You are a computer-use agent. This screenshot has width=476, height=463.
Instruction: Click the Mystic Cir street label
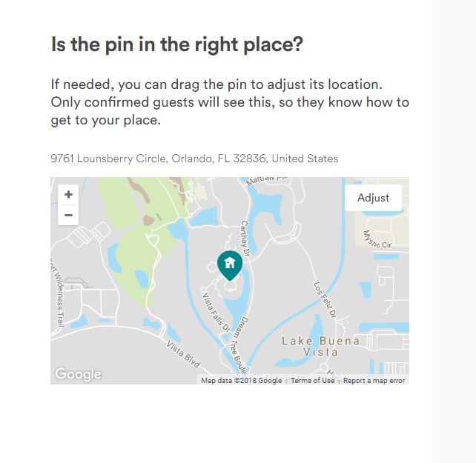377,240
